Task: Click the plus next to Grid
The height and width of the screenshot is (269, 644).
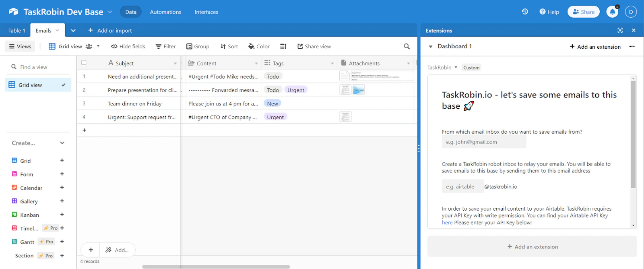Action: [x=62, y=160]
